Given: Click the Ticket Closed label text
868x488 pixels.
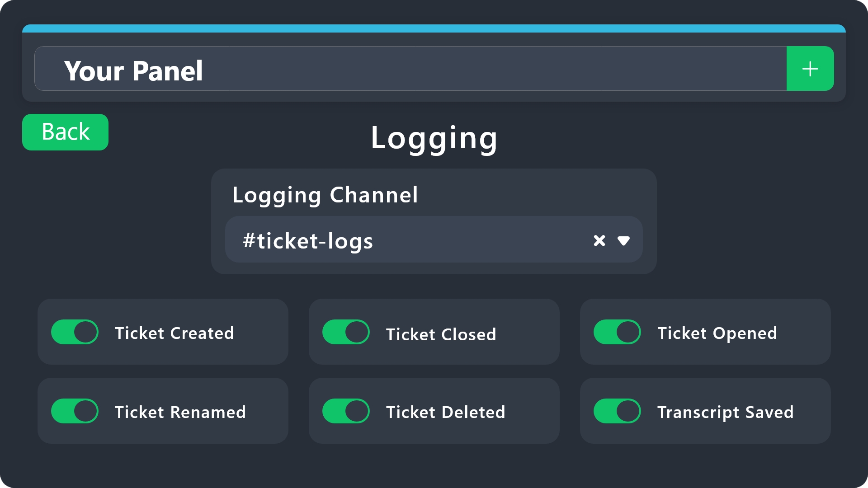Looking at the screenshot, I should point(441,335).
